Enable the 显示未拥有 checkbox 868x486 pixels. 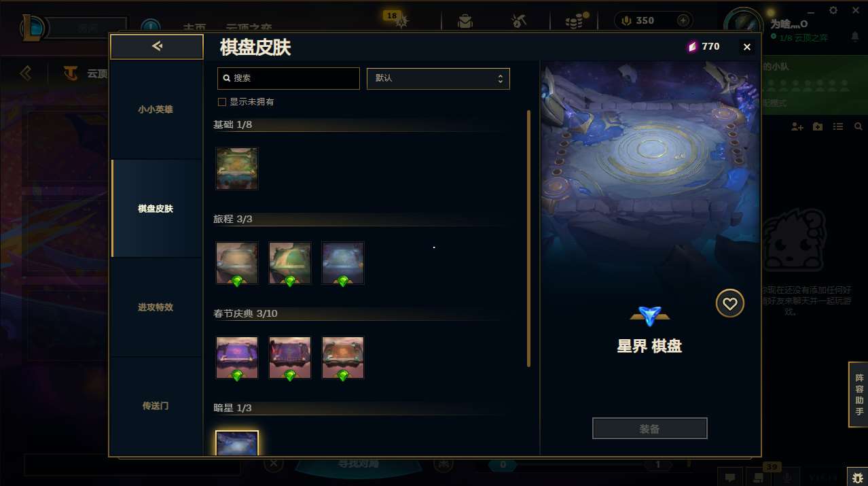[x=221, y=102]
